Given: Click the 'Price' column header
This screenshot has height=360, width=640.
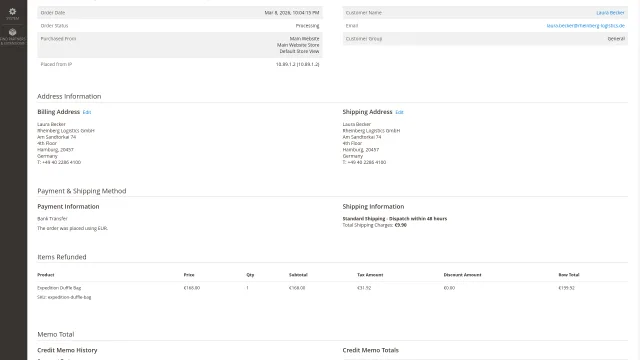Looking at the screenshot, I should [x=189, y=275].
